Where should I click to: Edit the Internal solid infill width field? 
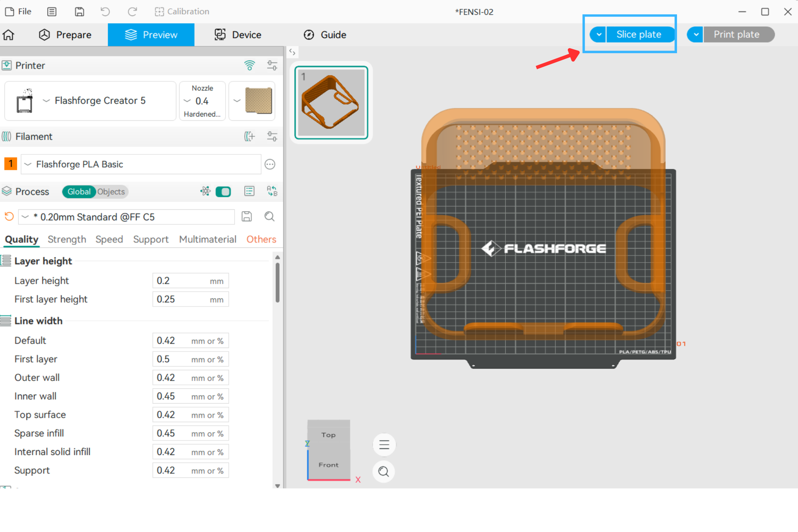(x=190, y=452)
